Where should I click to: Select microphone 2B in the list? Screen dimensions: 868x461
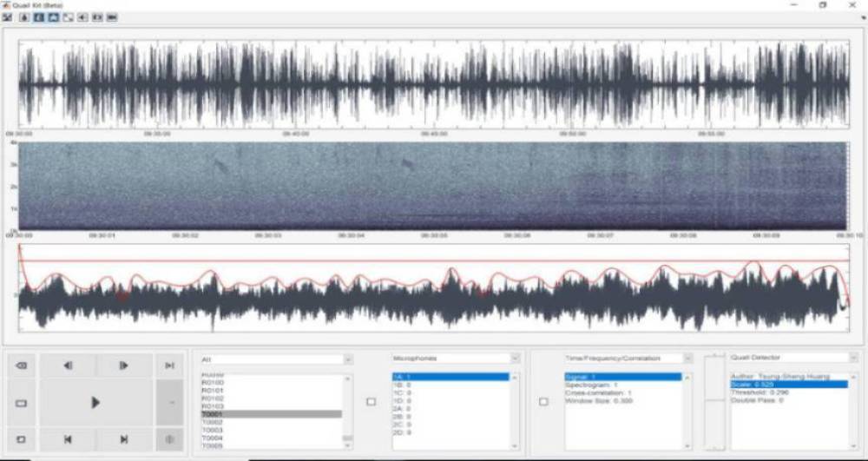[x=450, y=416]
